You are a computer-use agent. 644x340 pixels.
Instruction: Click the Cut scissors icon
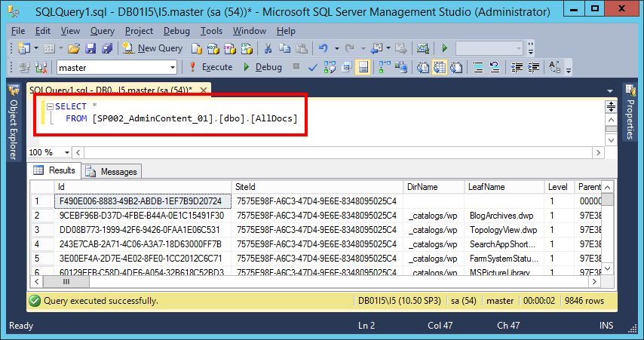tap(268, 48)
